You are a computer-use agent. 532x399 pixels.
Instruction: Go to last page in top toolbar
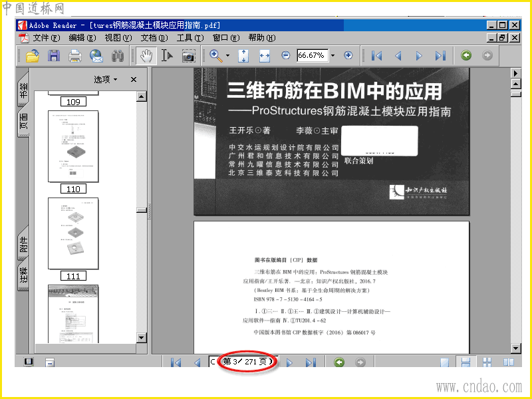coord(440,56)
